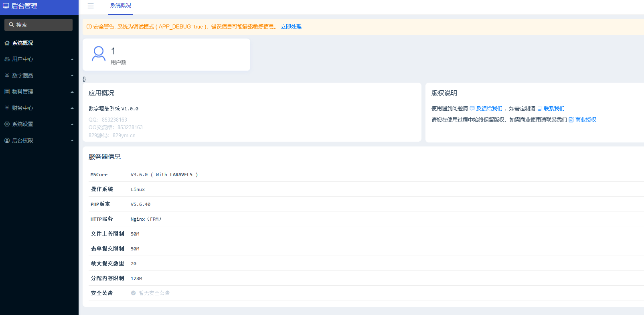Select 财务中心 in the sidebar
644x315 pixels.
(x=22, y=108)
